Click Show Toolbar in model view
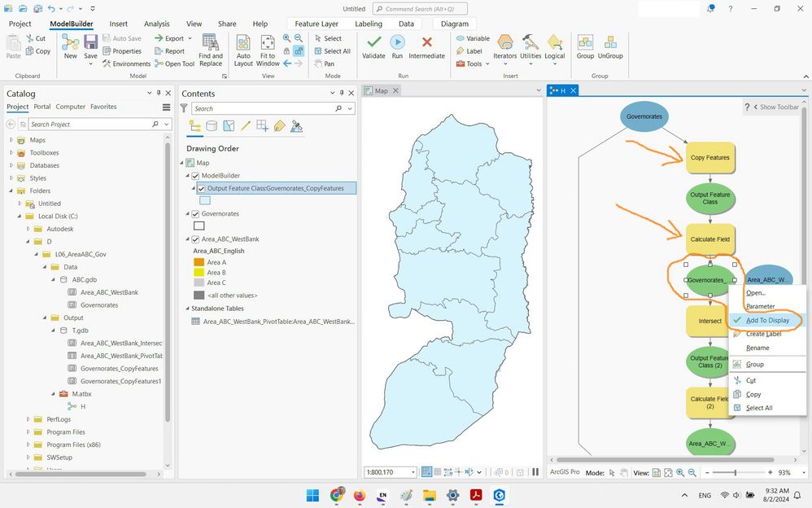Viewport: 812px width, 508px height. pos(775,107)
